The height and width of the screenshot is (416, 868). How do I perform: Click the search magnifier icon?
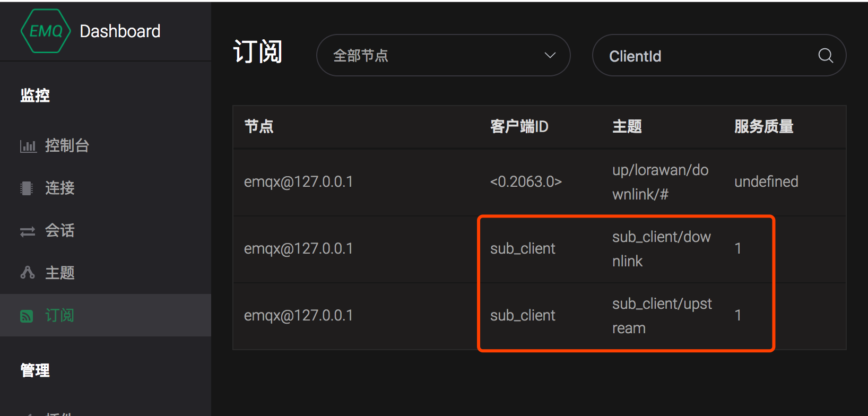[x=826, y=55]
